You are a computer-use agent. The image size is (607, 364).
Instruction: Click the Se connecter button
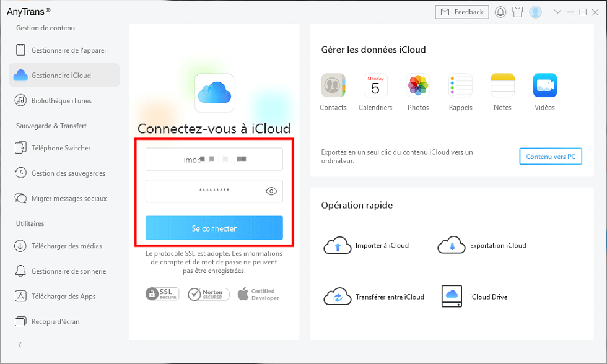tap(214, 228)
